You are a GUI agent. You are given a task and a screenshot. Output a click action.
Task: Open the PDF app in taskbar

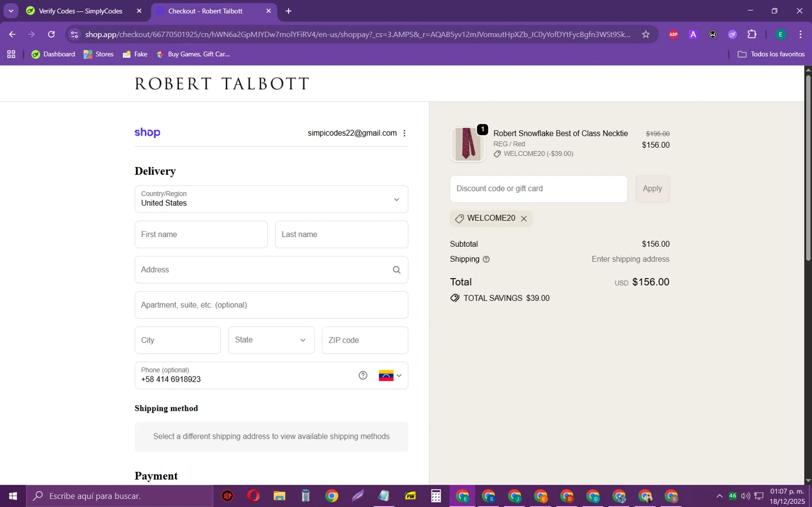(410, 496)
